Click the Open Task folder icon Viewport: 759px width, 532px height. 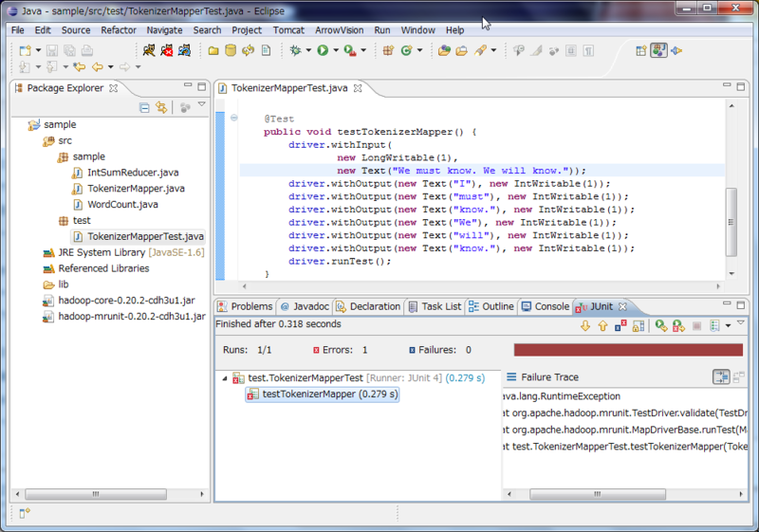coord(462,50)
